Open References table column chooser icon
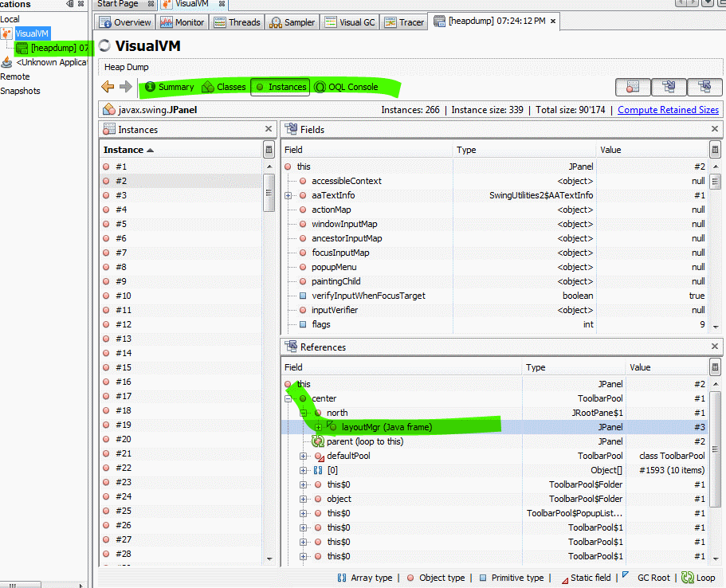This screenshot has width=726, height=588. [715, 367]
